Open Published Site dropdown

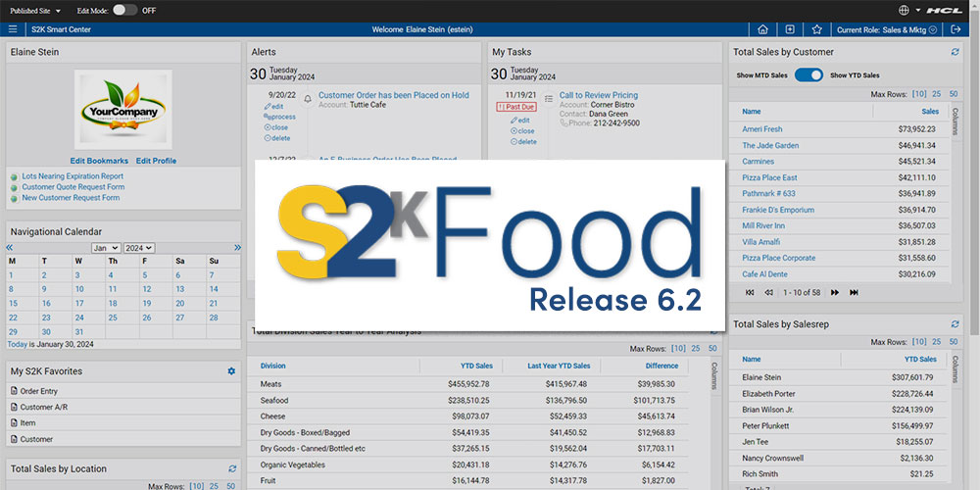coord(35,11)
